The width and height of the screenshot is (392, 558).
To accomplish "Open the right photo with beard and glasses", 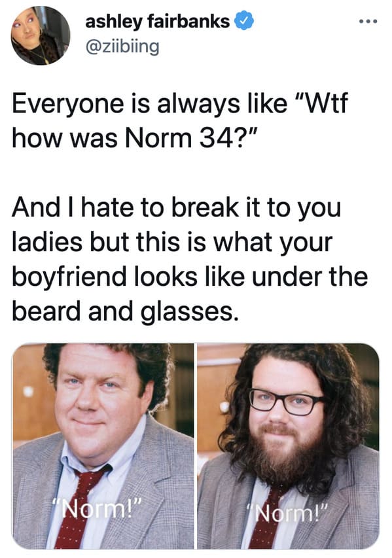I will click(289, 446).
